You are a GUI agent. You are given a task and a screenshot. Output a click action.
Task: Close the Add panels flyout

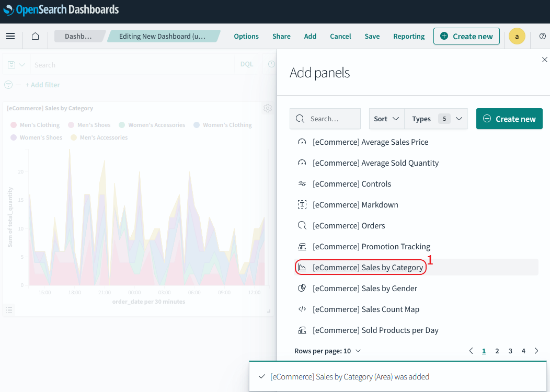tap(544, 60)
